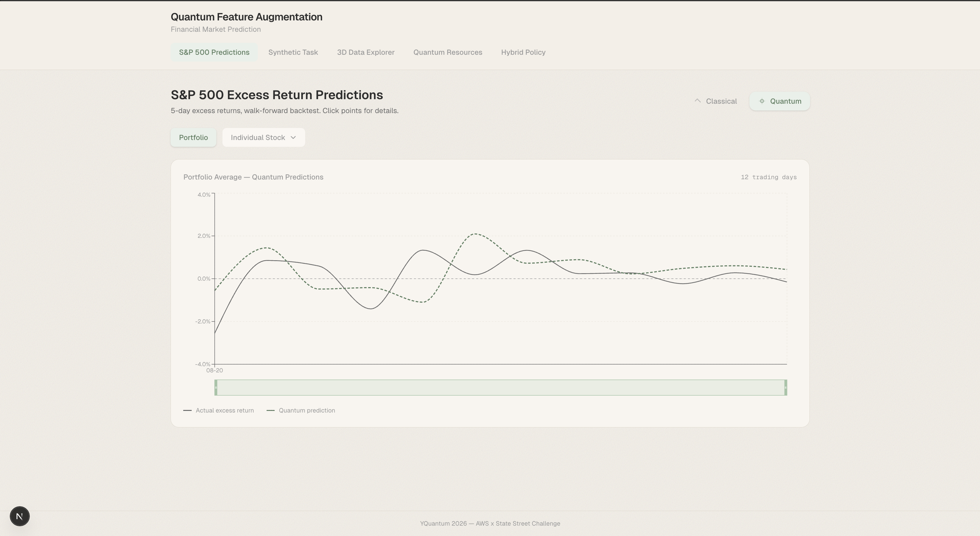
Task: Click the Quantum target icon
Action: [762, 101]
